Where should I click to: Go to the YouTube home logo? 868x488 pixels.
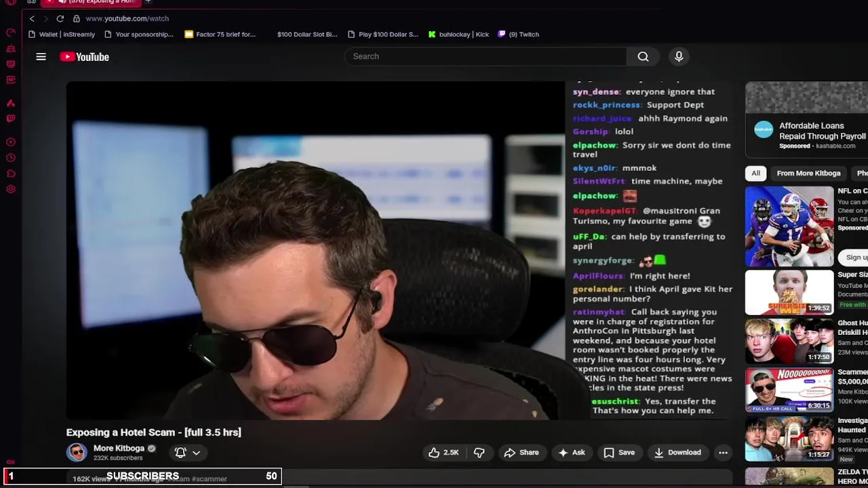(x=84, y=57)
